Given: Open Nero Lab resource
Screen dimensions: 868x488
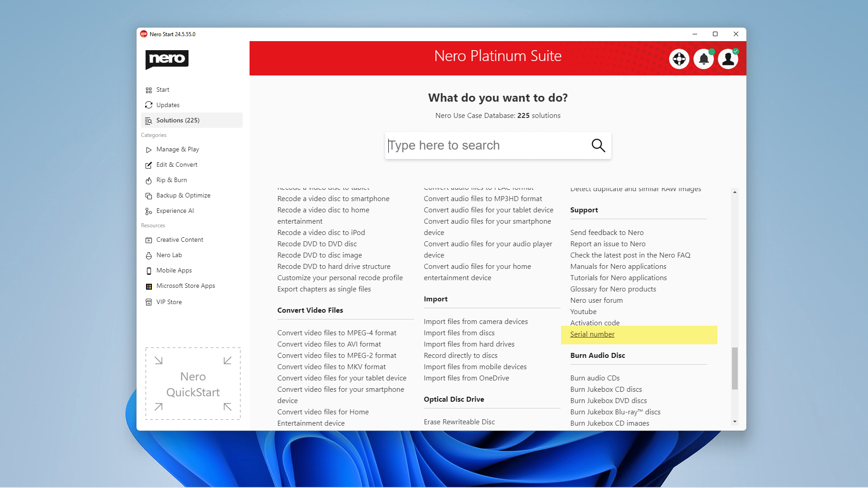Looking at the screenshot, I should [192, 255].
